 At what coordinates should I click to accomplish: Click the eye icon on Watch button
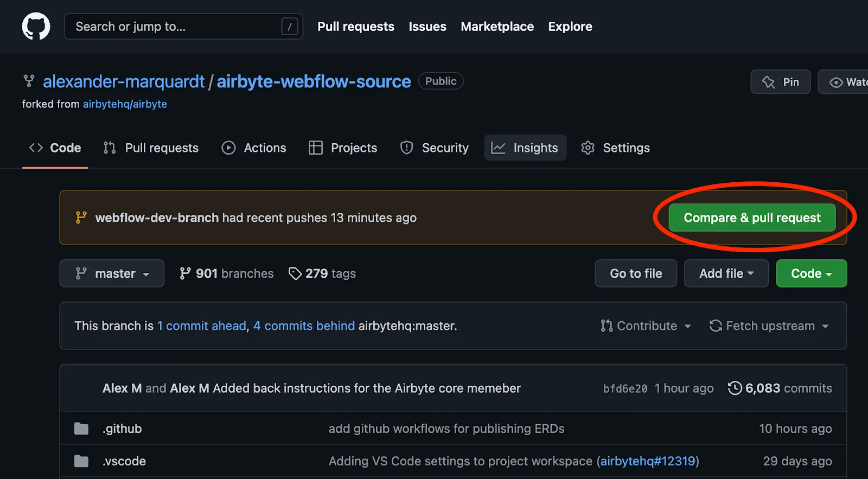click(x=836, y=82)
